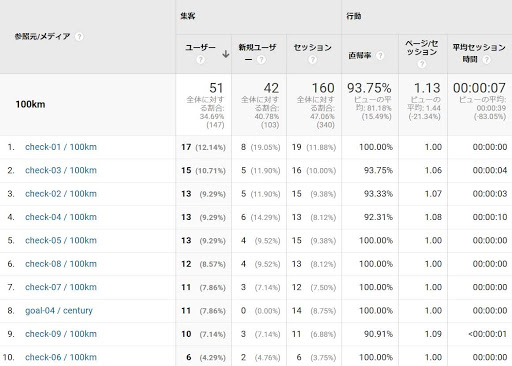The height and width of the screenshot is (366, 512).
Task: Click new users cell 8 (19.05%)
Action: 261,147
